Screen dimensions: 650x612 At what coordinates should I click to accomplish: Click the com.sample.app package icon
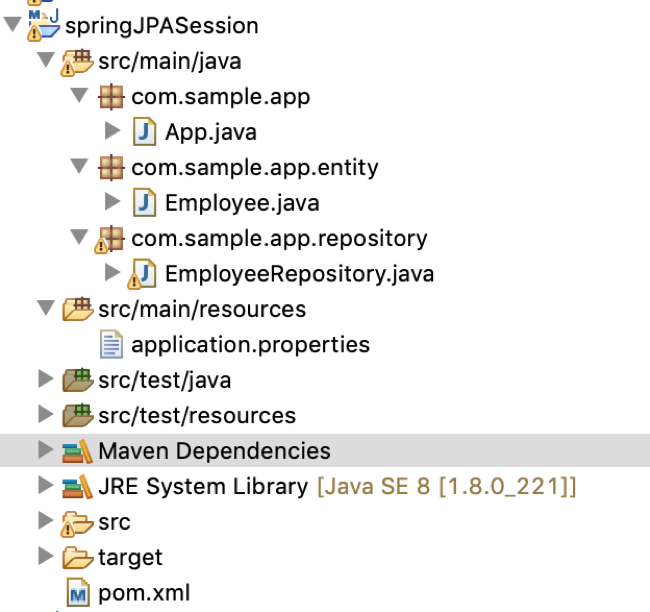click(111, 97)
